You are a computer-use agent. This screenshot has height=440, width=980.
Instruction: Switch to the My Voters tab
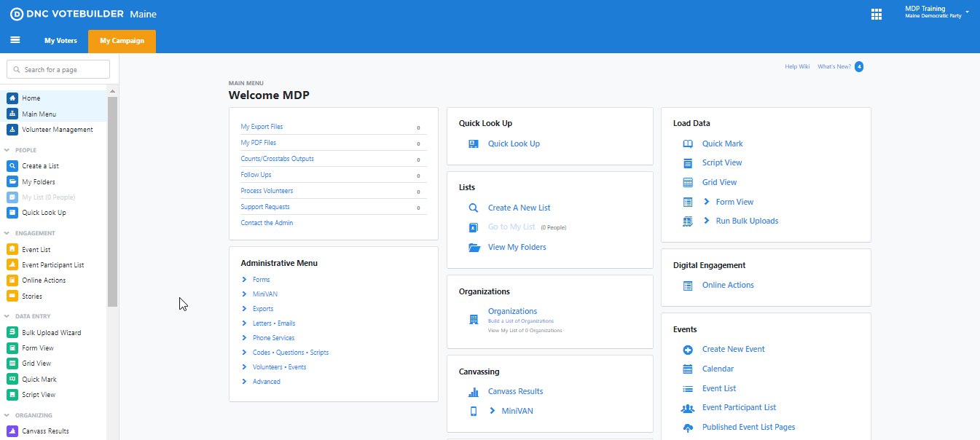(x=60, y=41)
